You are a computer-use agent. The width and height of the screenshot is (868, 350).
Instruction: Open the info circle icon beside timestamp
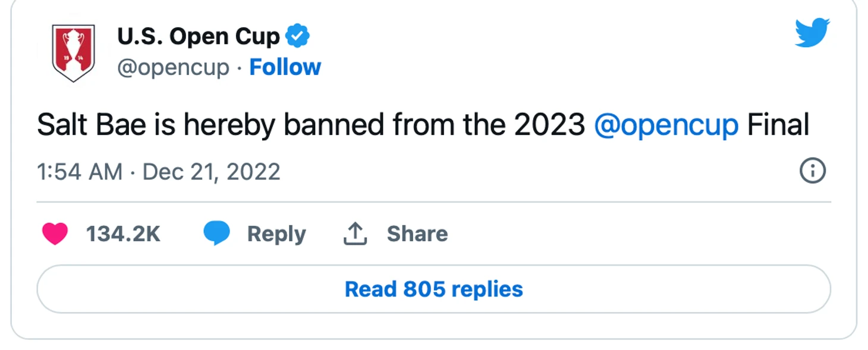point(813,172)
